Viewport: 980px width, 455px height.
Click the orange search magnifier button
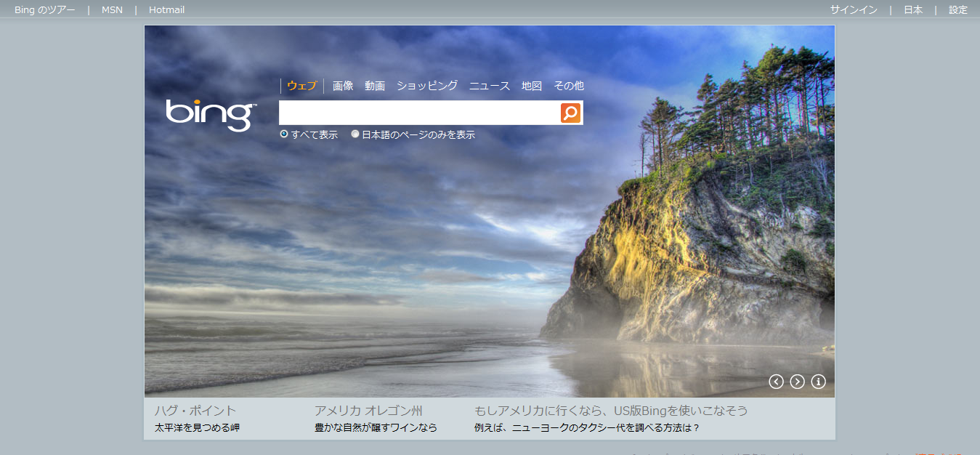(571, 113)
